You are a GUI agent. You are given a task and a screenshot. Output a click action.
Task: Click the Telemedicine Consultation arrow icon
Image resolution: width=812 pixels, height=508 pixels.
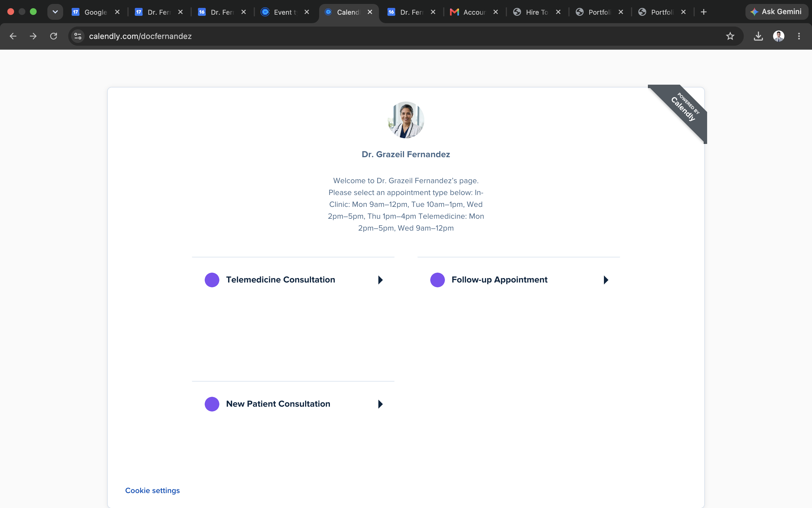[x=380, y=280]
